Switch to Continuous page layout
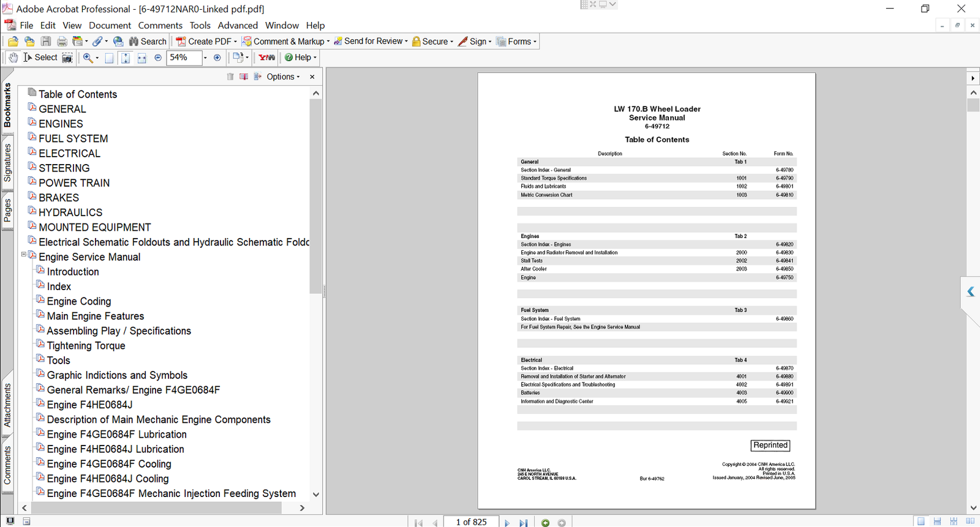Image resolution: width=980 pixels, height=527 pixels. (937, 521)
